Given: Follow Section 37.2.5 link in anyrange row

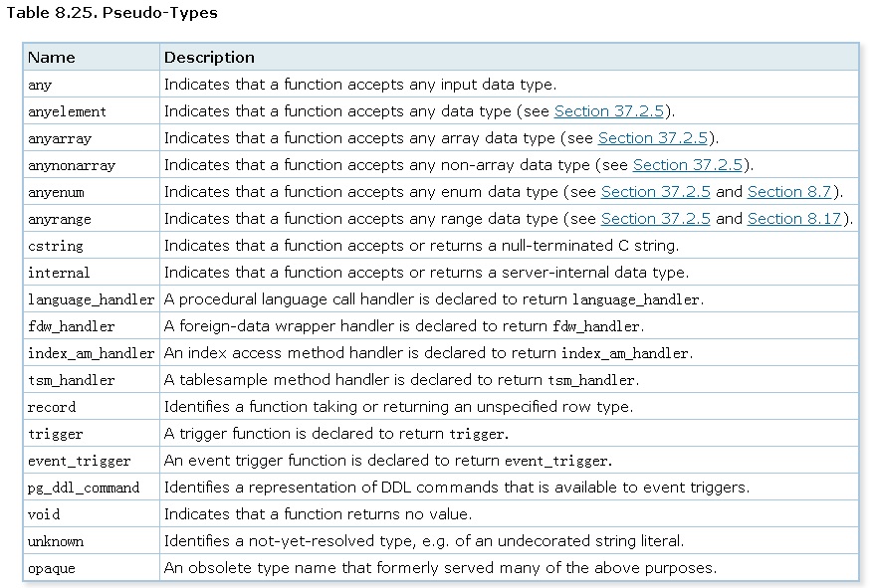Looking at the screenshot, I should 656,219.
